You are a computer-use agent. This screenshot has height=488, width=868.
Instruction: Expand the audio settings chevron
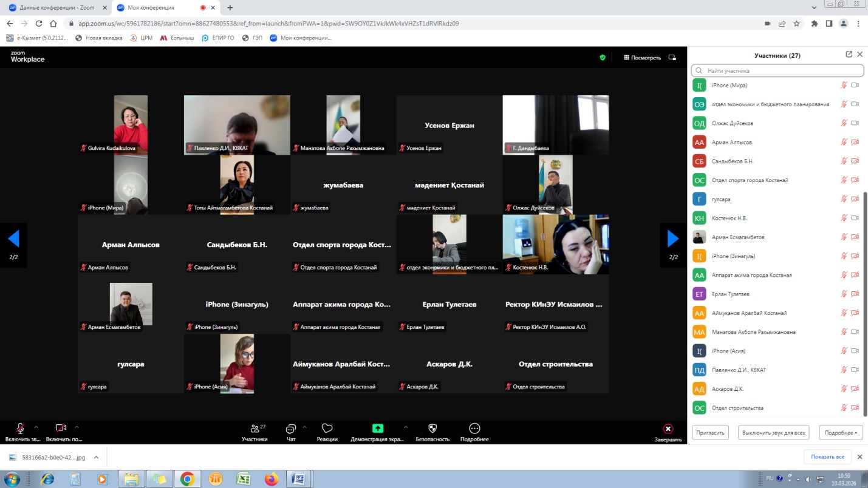(36, 427)
